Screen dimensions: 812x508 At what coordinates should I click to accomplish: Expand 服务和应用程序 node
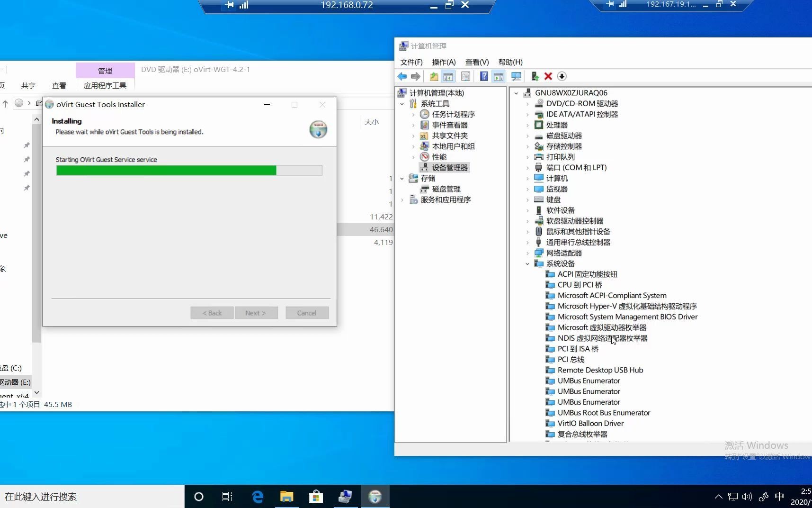coord(402,200)
